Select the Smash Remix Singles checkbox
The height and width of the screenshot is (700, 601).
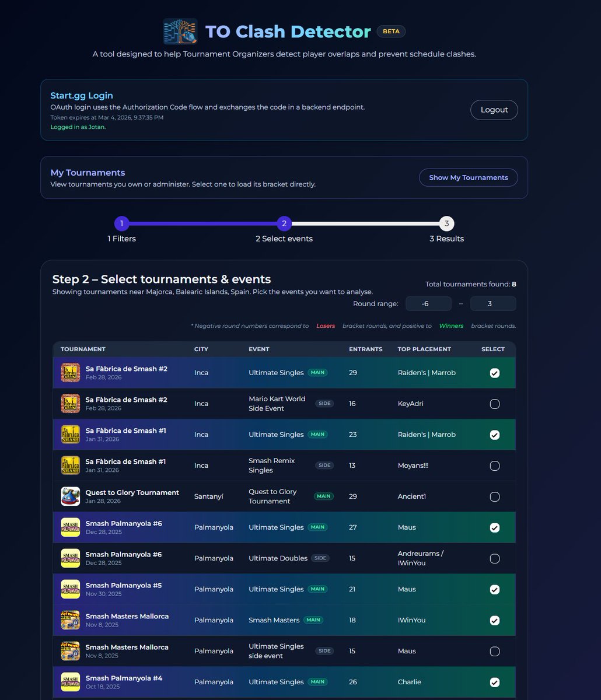495,466
